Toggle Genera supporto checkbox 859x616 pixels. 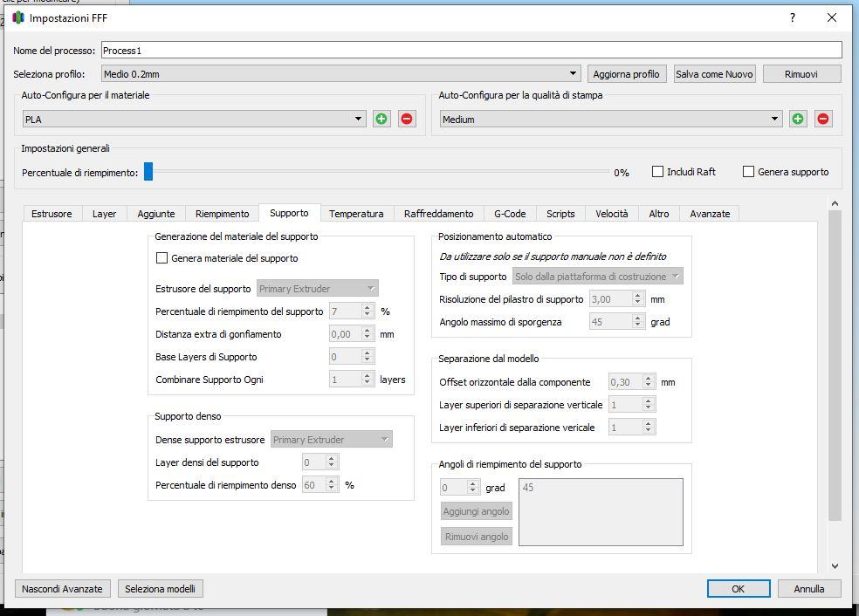coord(748,172)
